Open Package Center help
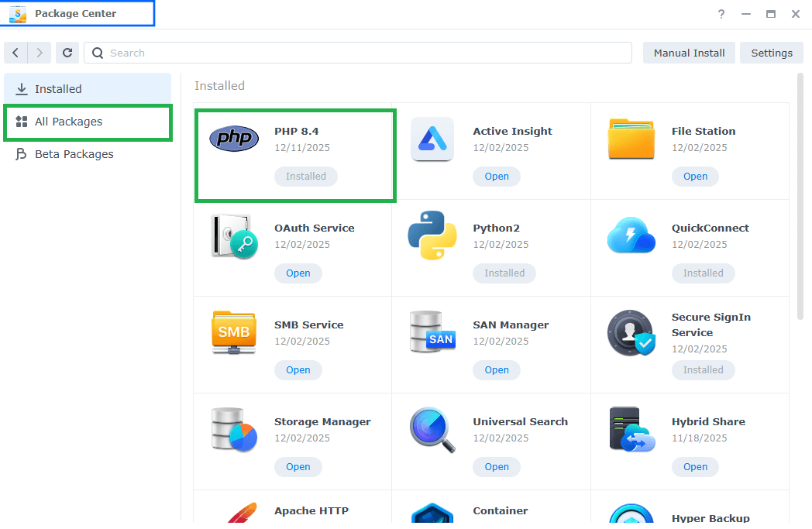 (x=721, y=14)
